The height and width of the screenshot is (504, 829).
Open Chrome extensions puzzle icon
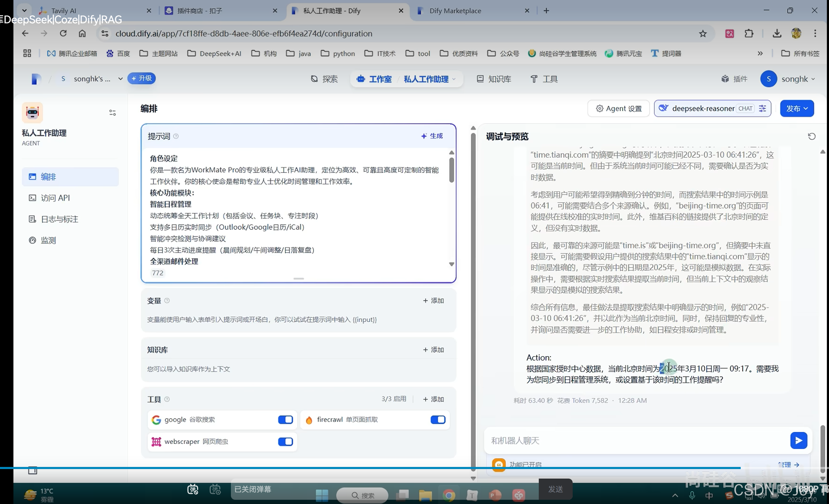pos(749,34)
